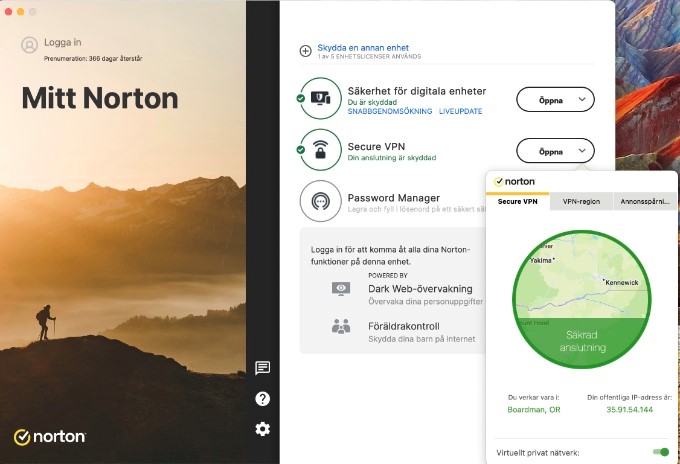Click Skydda en annan enhet link
Viewport: 680px width, 464px height.
363,48
